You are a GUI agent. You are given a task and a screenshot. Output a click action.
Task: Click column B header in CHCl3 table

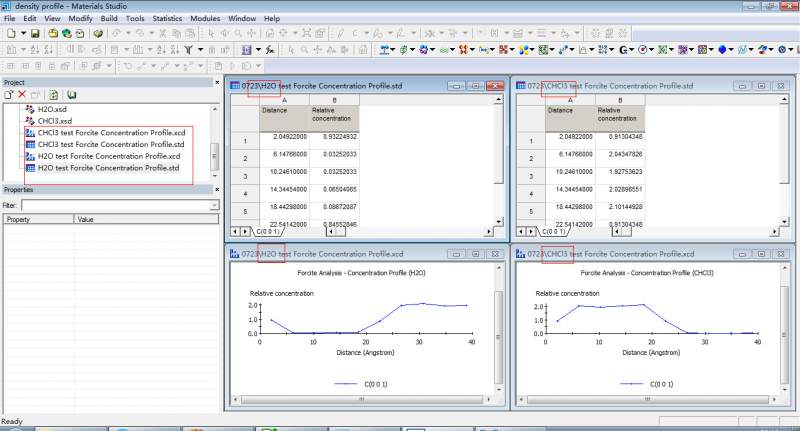tap(620, 100)
